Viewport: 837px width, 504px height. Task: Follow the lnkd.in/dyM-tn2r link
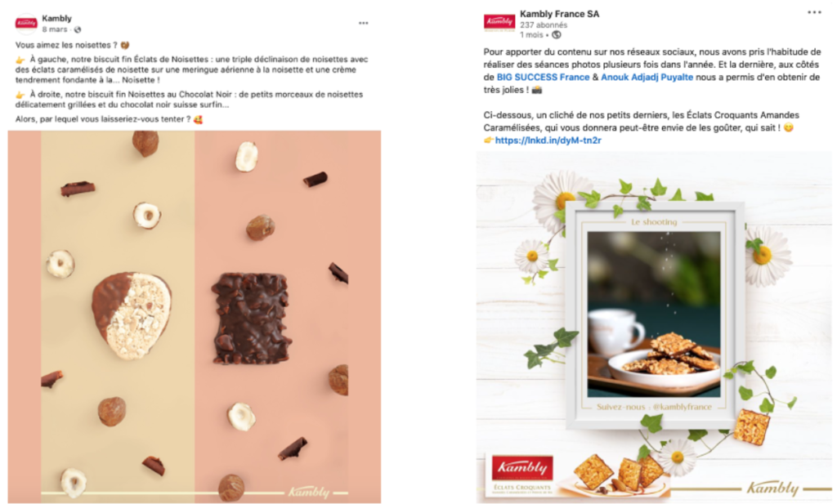(x=548, y=140)
